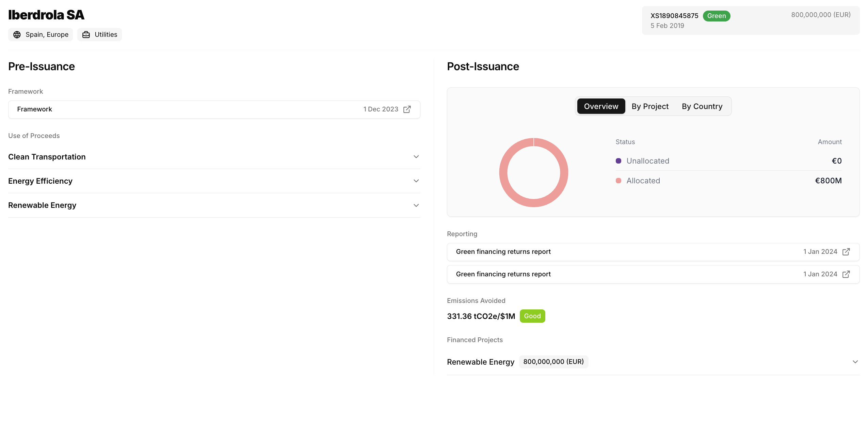
Task: Click the Spain, Europe tag
Action: (41, 35)
